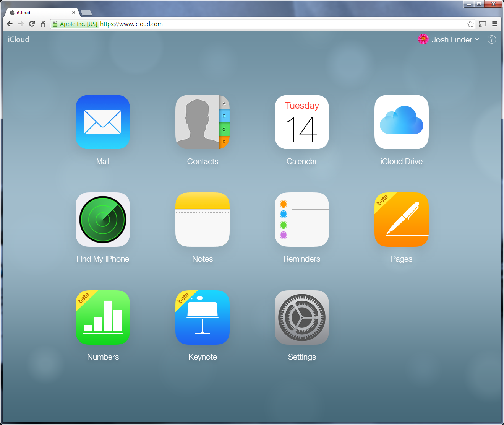Click the Notes label text
The width and height of the screenshot is (504, 425).
point(203,259)
